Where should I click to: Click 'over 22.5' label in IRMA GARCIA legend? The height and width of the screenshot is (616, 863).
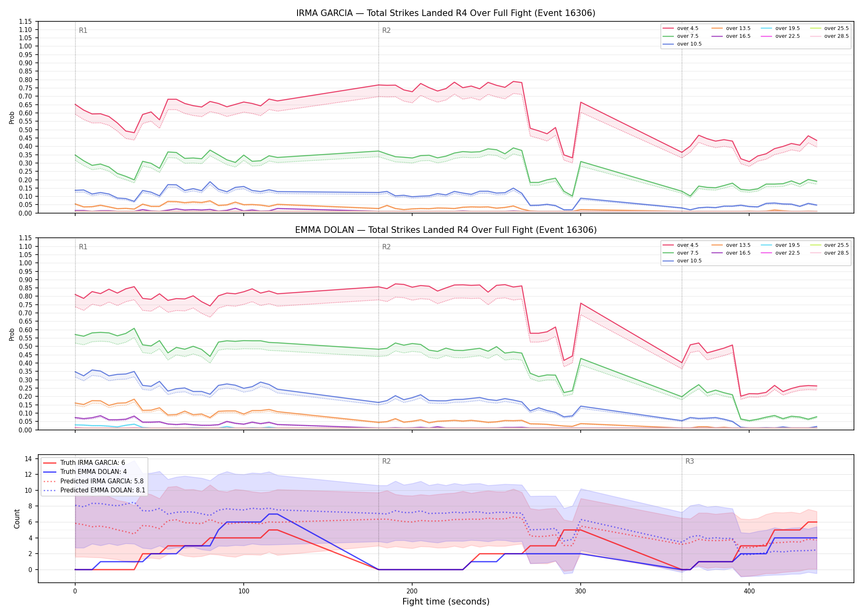pos(787,36)
